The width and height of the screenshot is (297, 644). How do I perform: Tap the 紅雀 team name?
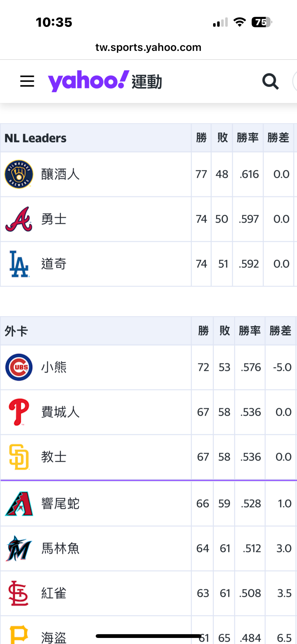tap(54, 593)
